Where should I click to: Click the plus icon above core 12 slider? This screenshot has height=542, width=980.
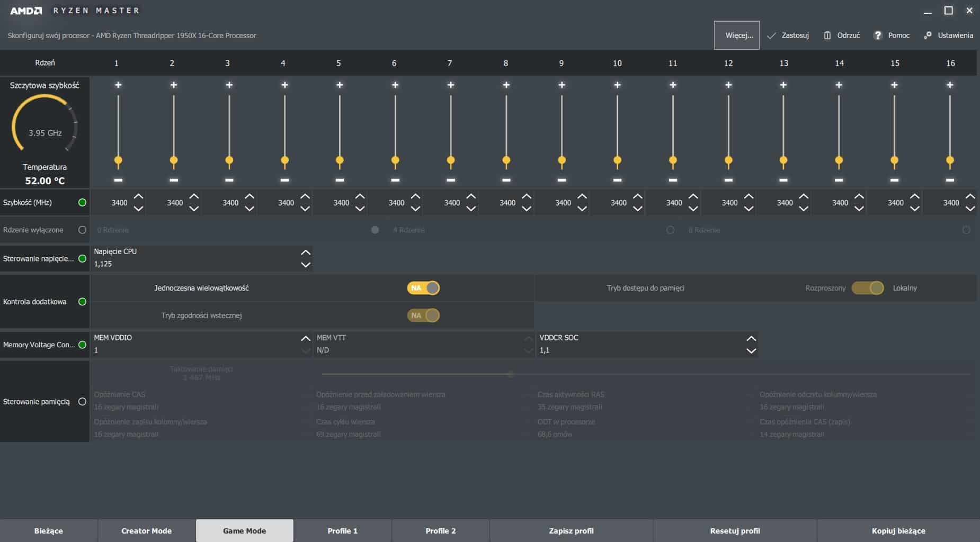point(728,85)
